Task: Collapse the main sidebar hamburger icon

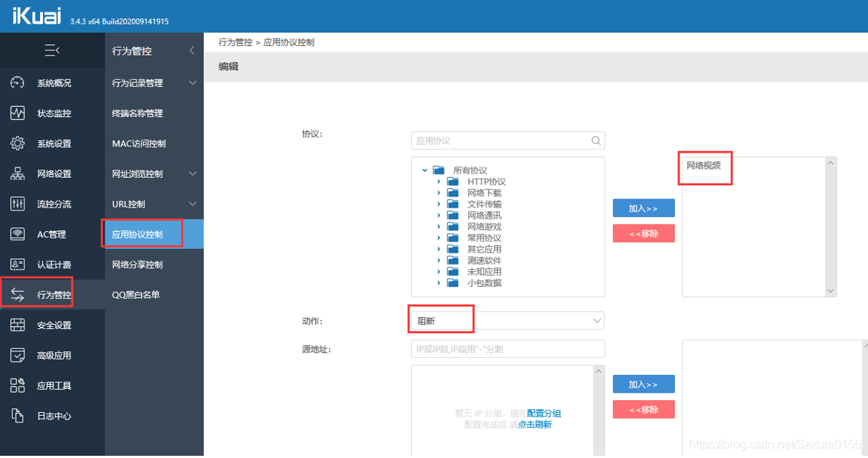Action: pos(51,50)
